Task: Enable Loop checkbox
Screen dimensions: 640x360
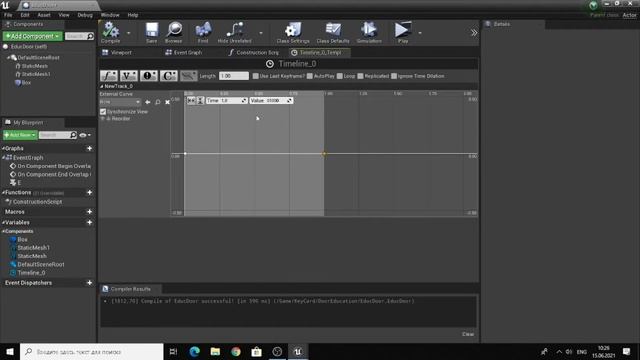Action: (340, 76)
